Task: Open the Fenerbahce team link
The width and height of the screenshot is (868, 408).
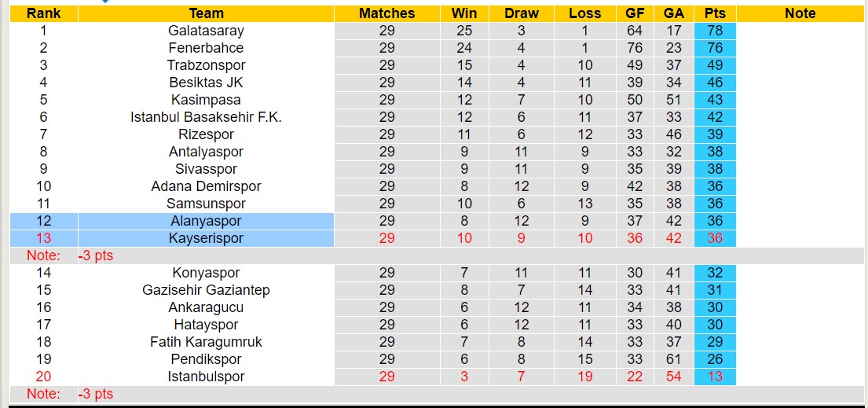Action: [x=206, y=48]
